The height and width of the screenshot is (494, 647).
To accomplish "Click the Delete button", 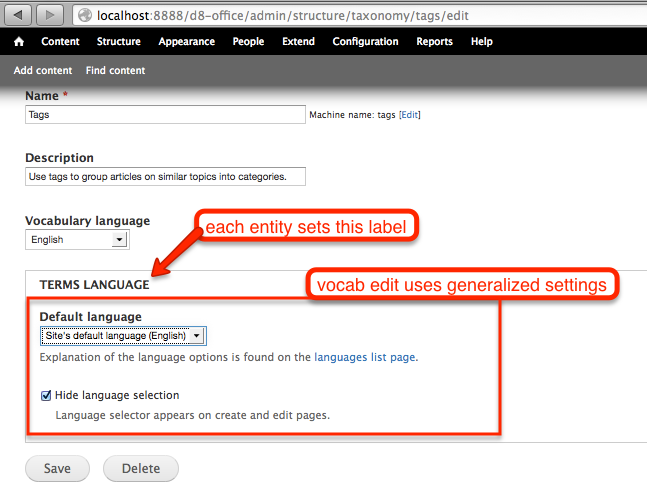I will click(141, 469).
